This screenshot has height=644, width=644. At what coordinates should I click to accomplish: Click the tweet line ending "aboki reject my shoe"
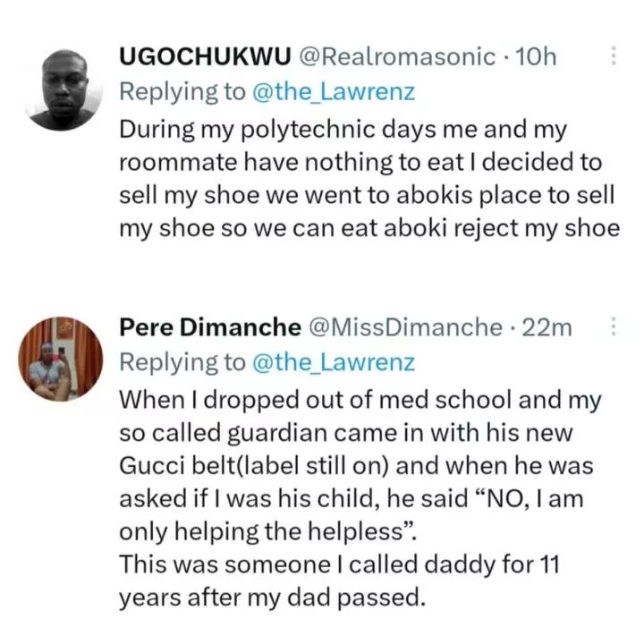369,229
